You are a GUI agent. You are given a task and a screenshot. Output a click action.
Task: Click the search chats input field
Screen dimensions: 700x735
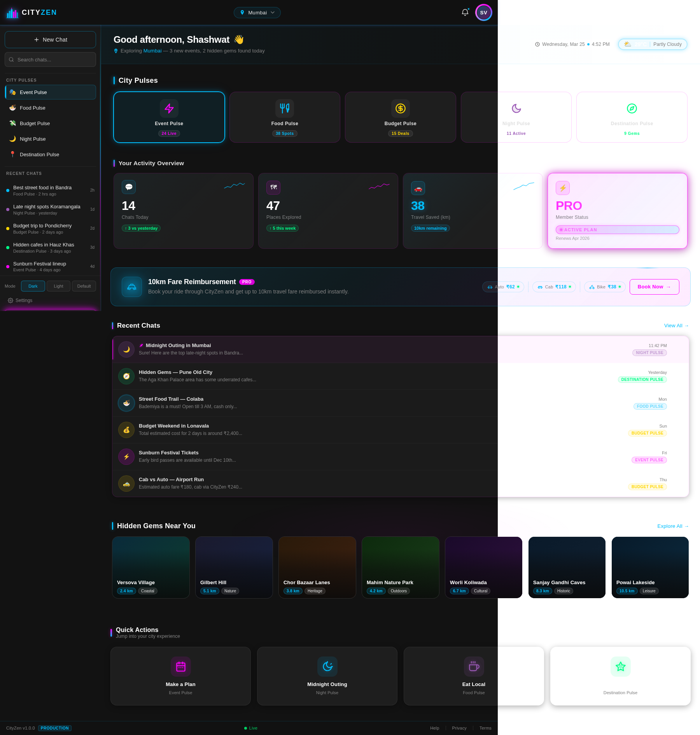coord(50,59)
